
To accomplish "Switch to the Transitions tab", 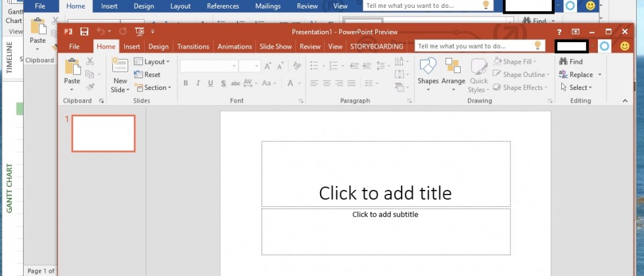I will [193, 47].
